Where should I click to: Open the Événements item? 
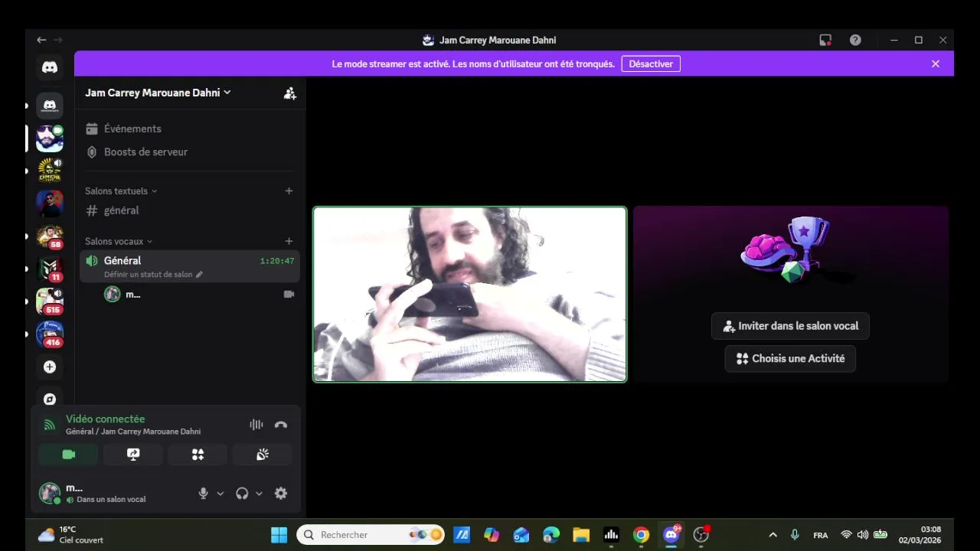(190, 129)
